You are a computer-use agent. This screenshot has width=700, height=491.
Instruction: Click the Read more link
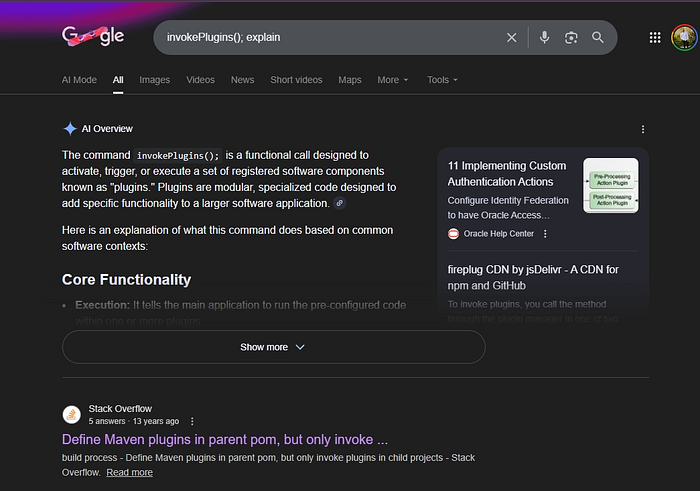coord(129,472)
